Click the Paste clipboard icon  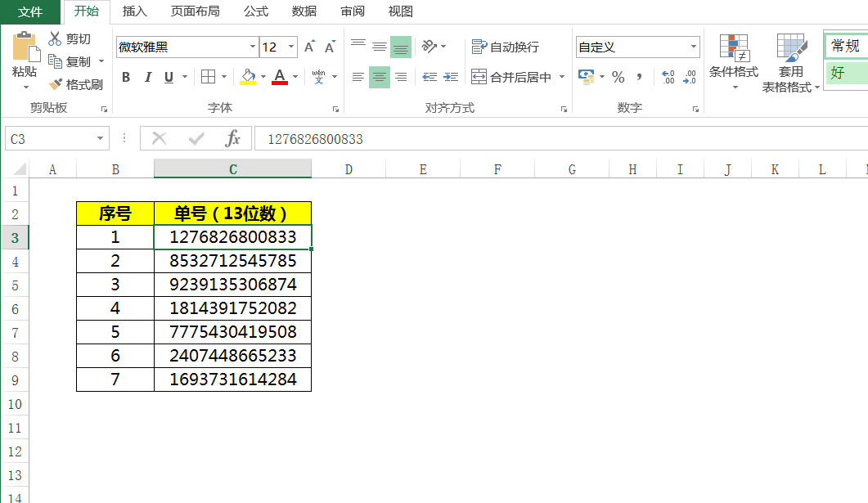(x=25, y=47)
